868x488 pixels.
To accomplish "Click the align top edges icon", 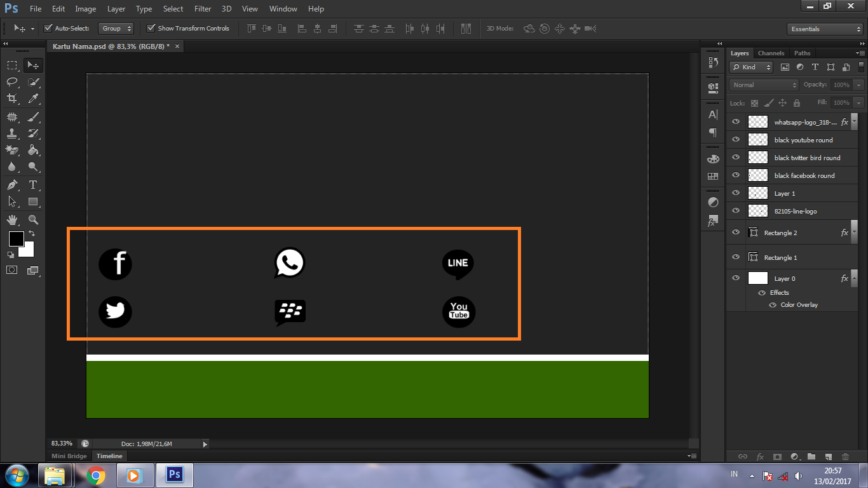I will (251, 29).
